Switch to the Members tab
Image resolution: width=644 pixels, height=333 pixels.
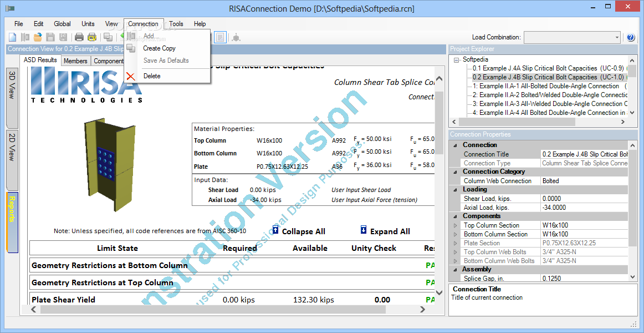click(x=75, y=61)
